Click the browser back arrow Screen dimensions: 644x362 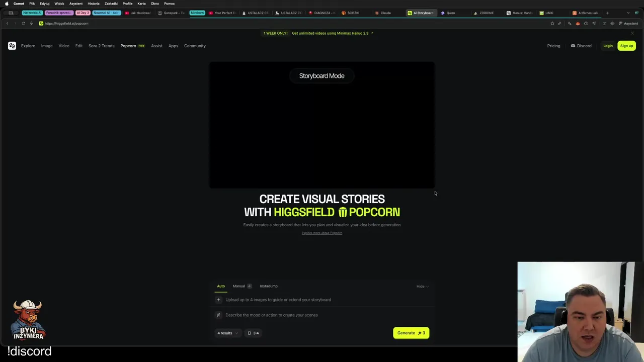7,23
